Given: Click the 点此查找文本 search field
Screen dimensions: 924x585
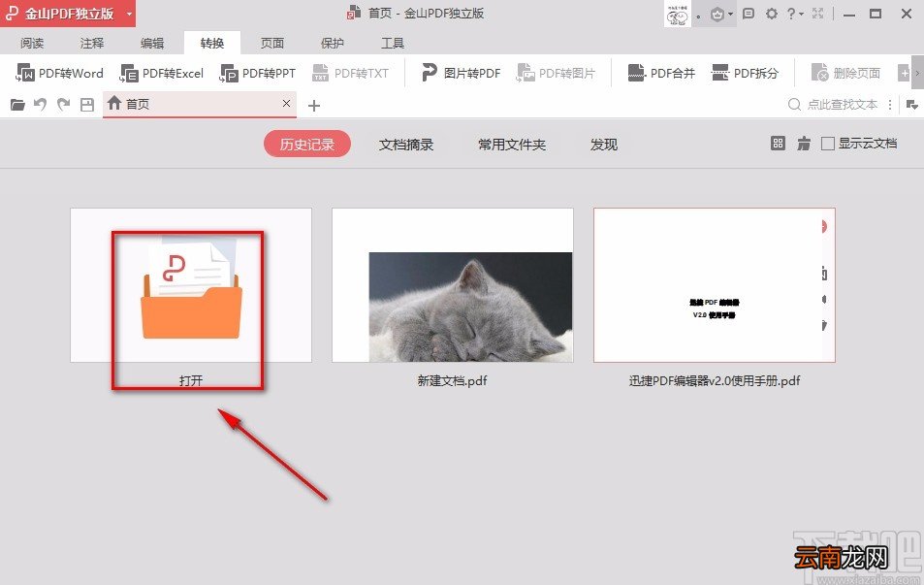Looking at the screenshot, I should 835,105.
